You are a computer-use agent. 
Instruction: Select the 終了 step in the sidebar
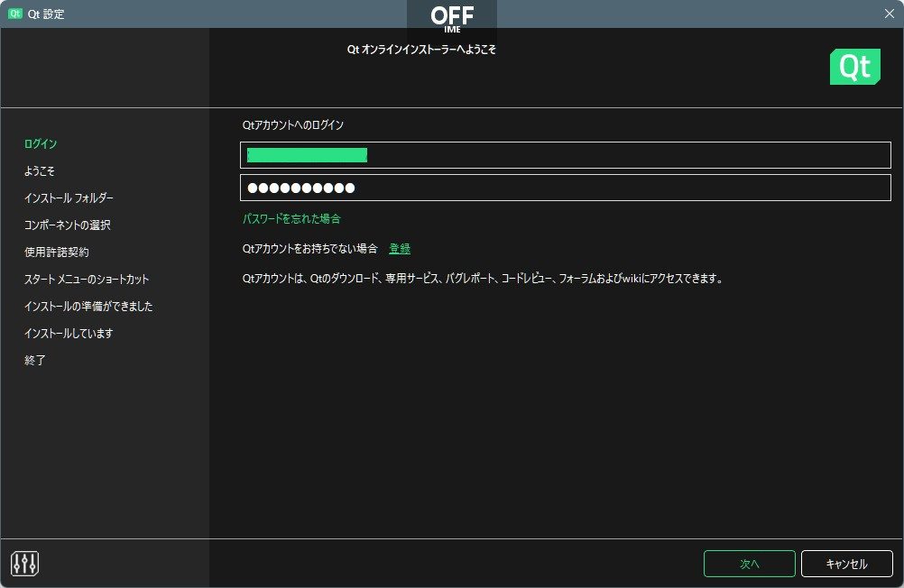click(x=34, y=361)
